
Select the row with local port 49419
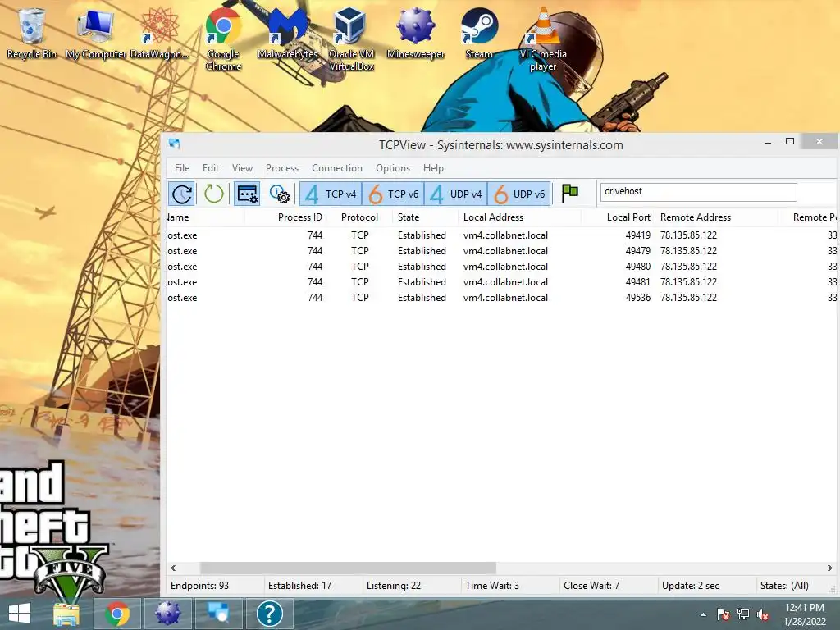[x=501, y=235]
